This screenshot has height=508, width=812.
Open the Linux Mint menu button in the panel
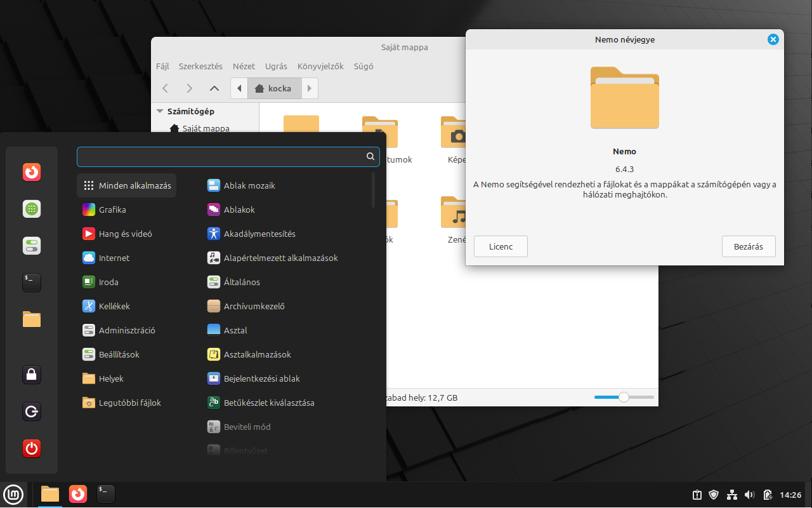tap(13, 494)
